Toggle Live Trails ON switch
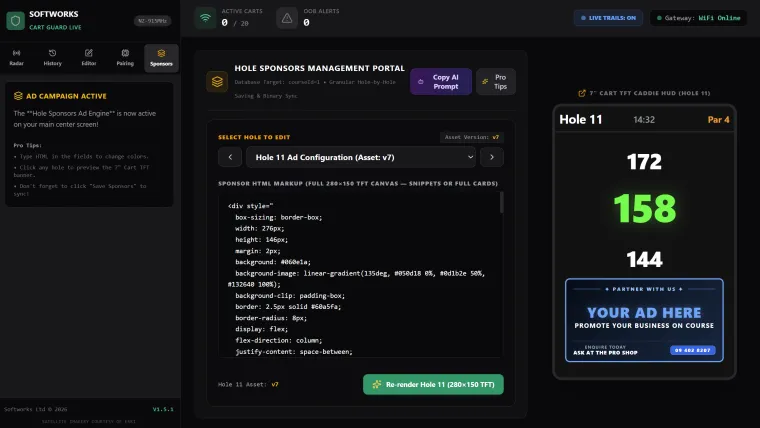This screenshot has width=760, height=428. [x=608, y=18]
